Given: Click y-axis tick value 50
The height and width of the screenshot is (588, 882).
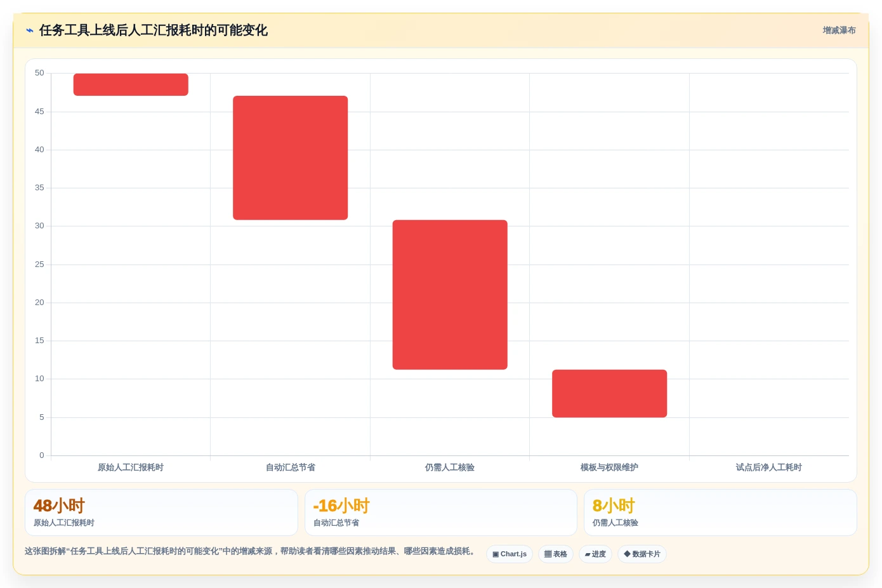Looking at the screenshot, I should click(x=39, y=74).
